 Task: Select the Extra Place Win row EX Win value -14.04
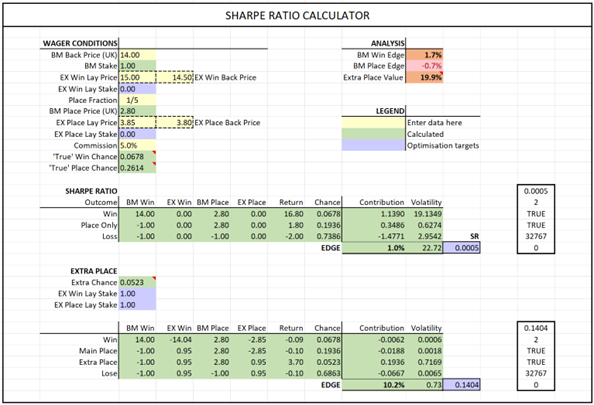175,339
